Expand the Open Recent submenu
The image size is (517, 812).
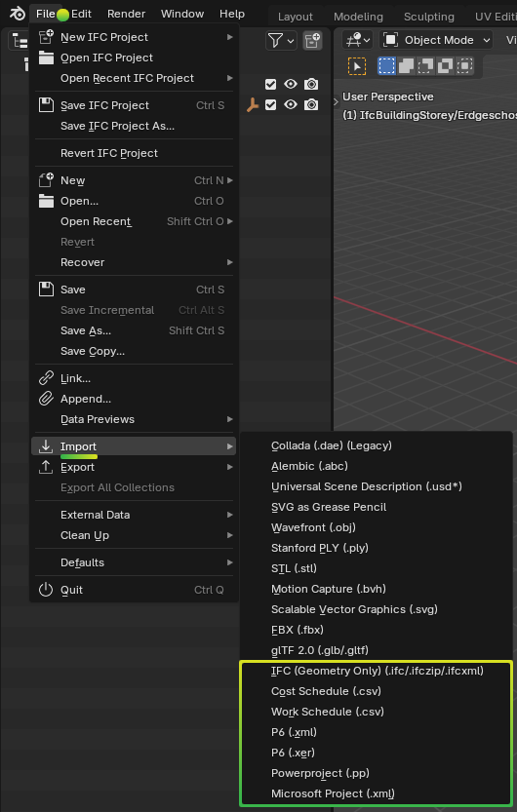coord(135,221)
